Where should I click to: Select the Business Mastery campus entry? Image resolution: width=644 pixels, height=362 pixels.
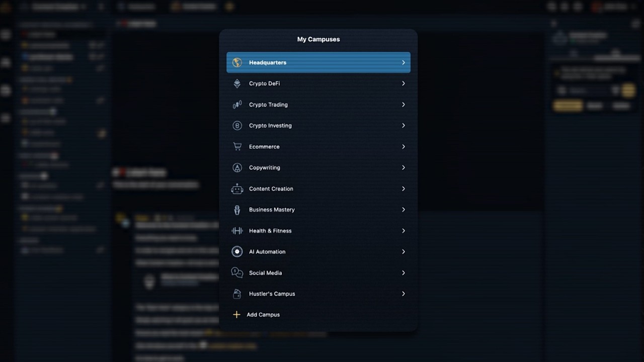(272, 210)
